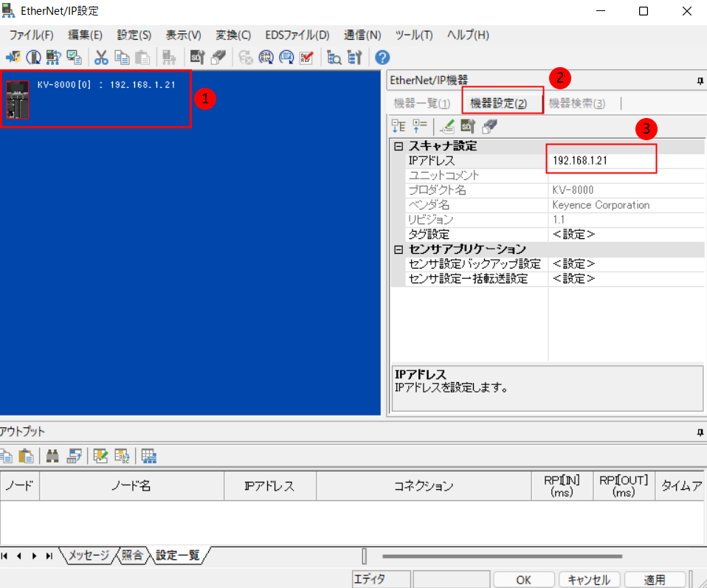707x588 pixels.
Task: Click the green pencil edit icon in device panel
Action: point(446,126)
